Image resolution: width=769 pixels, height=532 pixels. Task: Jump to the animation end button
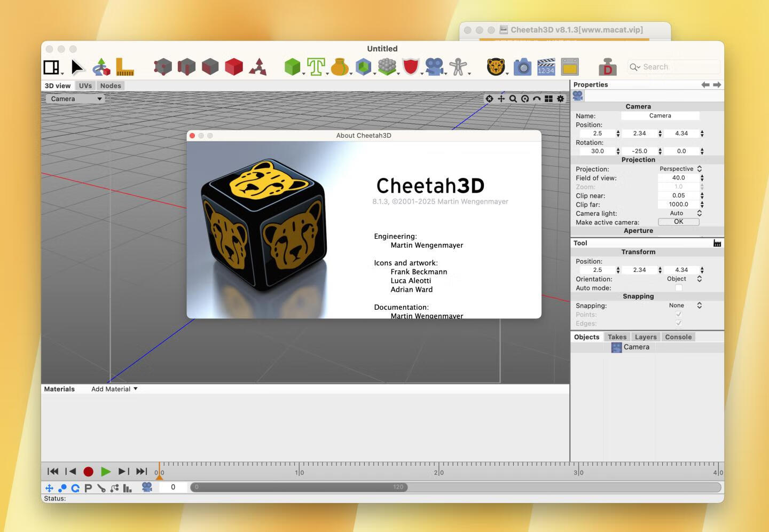tap(142, 471)
